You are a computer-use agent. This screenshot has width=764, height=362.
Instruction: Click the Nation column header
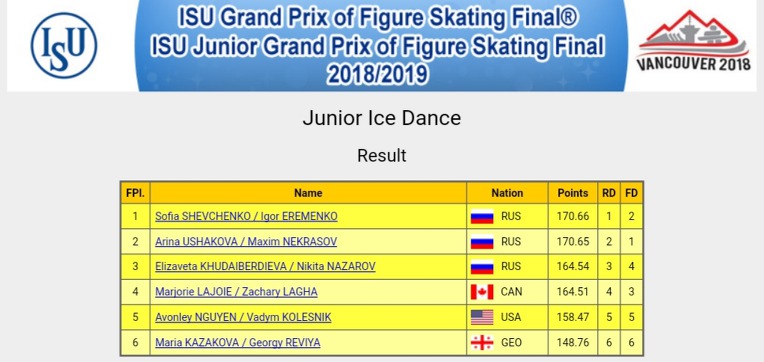click(507, 193)
